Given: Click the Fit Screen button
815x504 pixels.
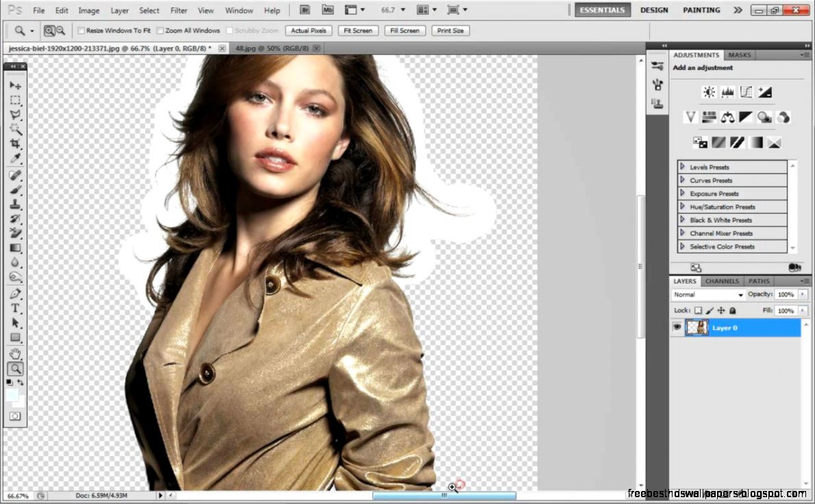Looking at the screenshot, I should click(358, 30).
